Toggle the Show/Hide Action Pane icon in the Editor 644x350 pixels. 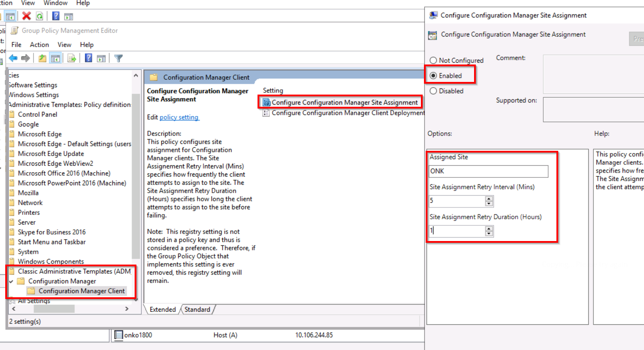101,58
